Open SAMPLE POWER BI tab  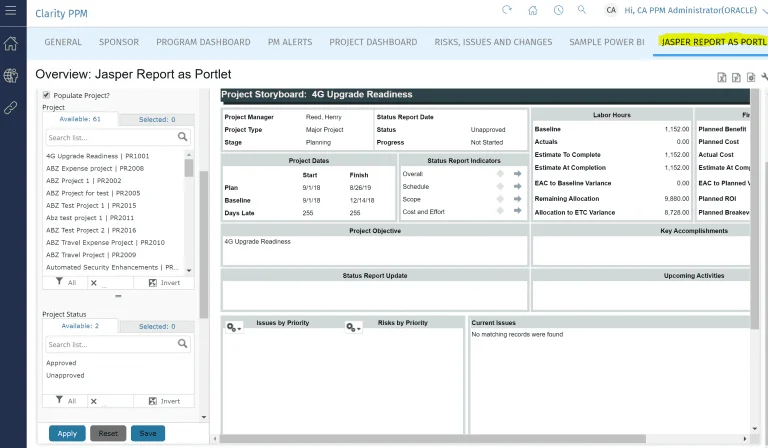[x=607, y=42]
